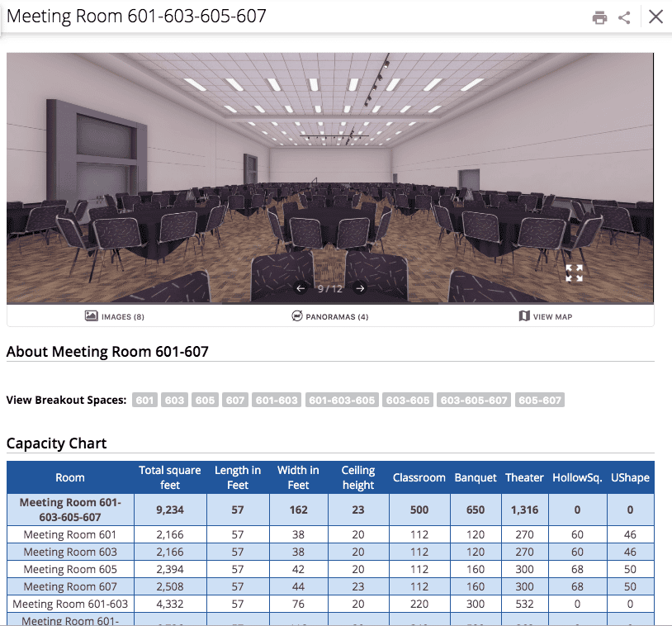Viewport: 672px width, 626px height.
Task: Select breakout space 601
Action: tap(144, 400)
